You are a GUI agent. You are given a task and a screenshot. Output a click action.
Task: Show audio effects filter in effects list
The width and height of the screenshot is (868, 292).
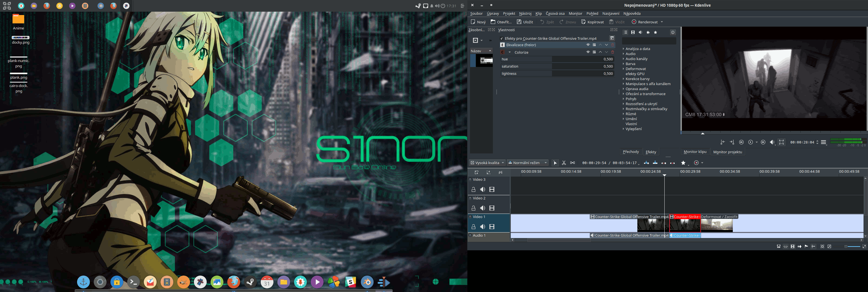tap(640, 32)
